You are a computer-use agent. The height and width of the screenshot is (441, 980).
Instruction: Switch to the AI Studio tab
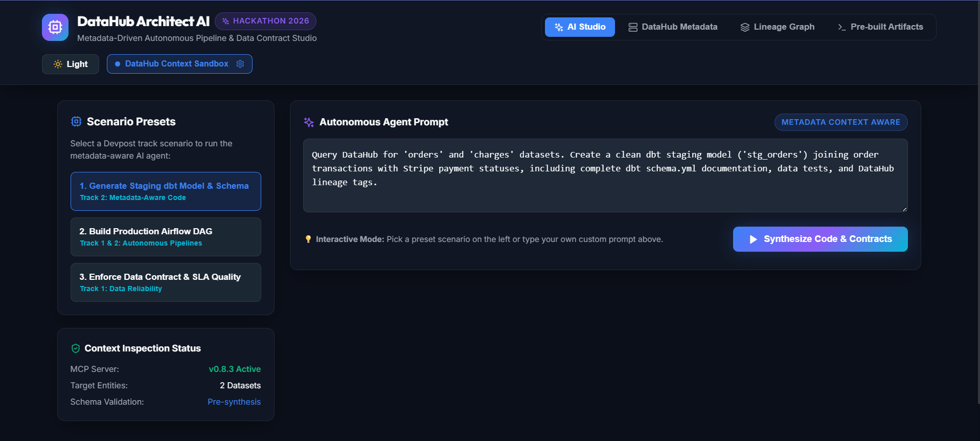580,27
